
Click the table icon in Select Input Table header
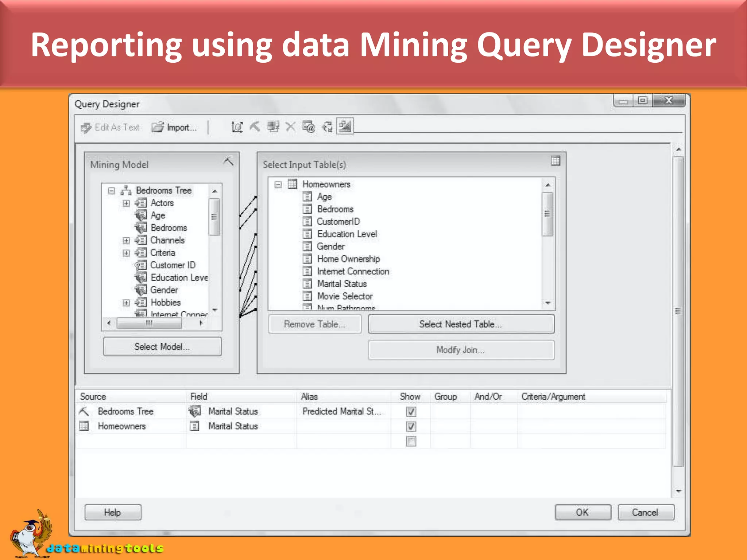[x=555, y=161]
